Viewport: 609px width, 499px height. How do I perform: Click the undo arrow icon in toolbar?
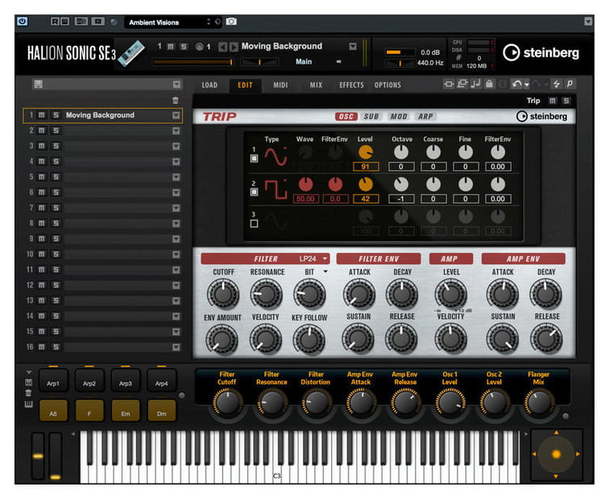click(x=517, y=83)
